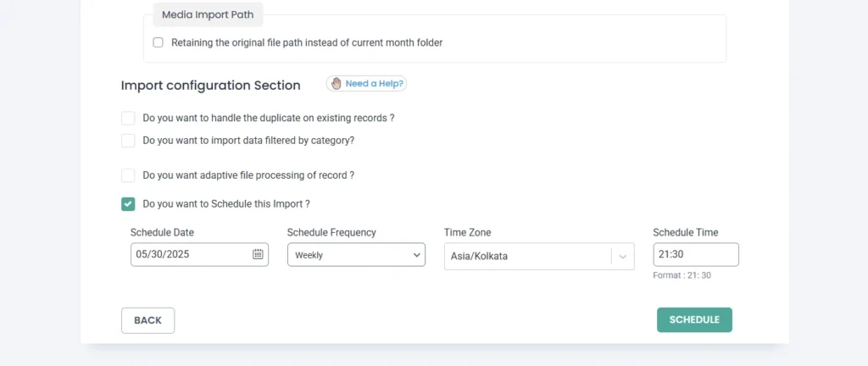868x366 pixels.
Task: Open the Need a Help? link text
Action: point(375,84)
